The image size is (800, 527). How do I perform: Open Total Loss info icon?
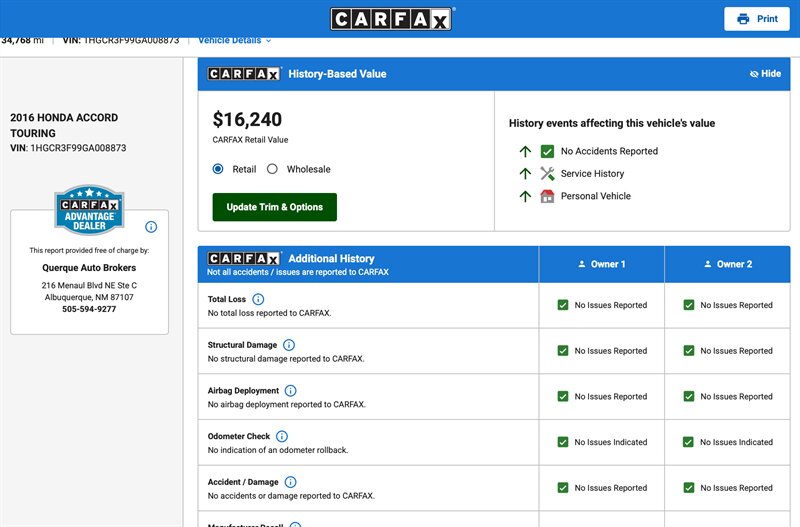tap(258, 299)
